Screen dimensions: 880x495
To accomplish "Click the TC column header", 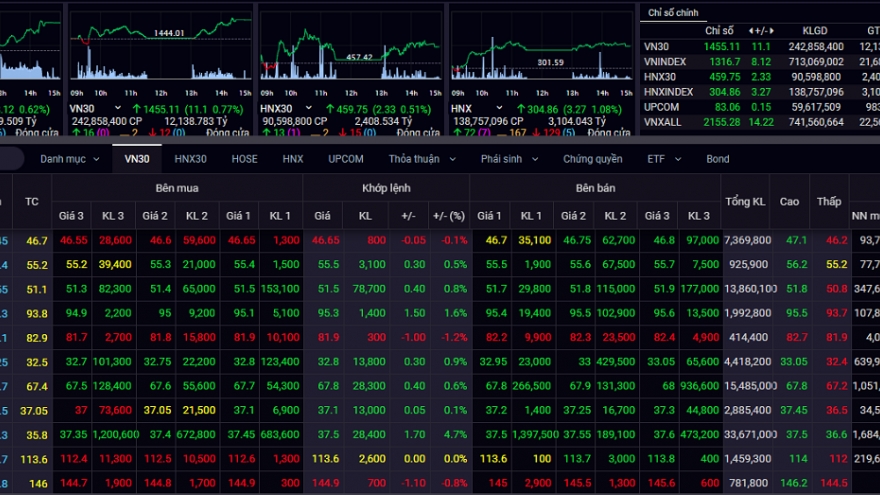I will (x=32, y=201).
